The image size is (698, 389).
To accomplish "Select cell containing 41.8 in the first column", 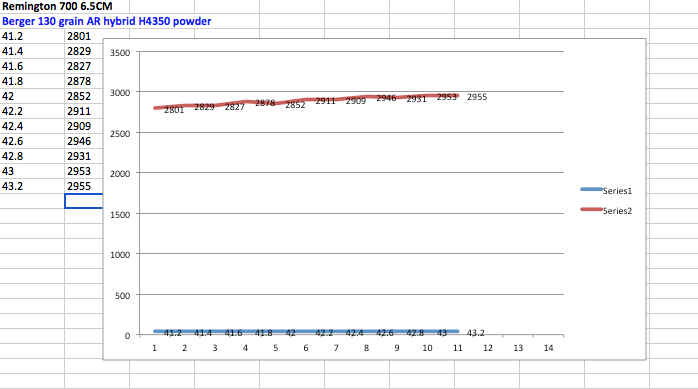I will coord(32,81).
